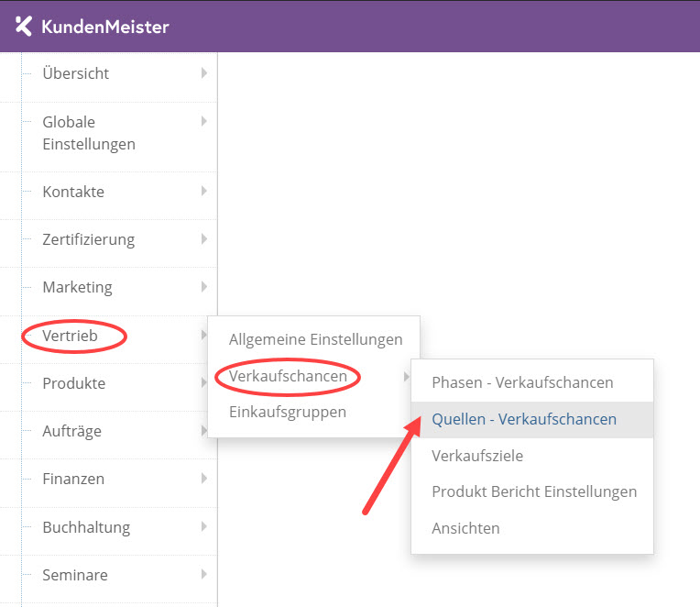Screen dimensions: 700x607
Task: Expand the Seminare submenu arrow
Action: pos(204,574)
